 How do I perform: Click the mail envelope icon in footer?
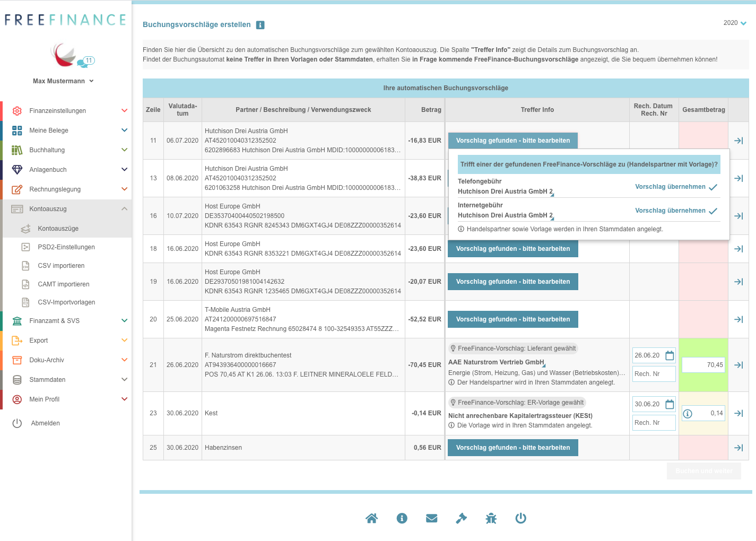pos(432,518)
